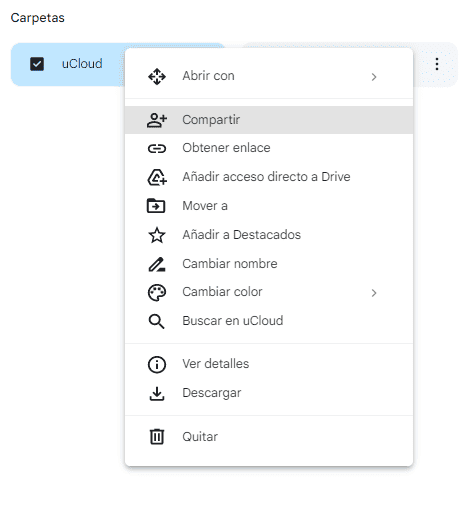Click the Mover a folder icon
Image resolution: width=468 pixels, height=518 pixels.
coord(156,206)
